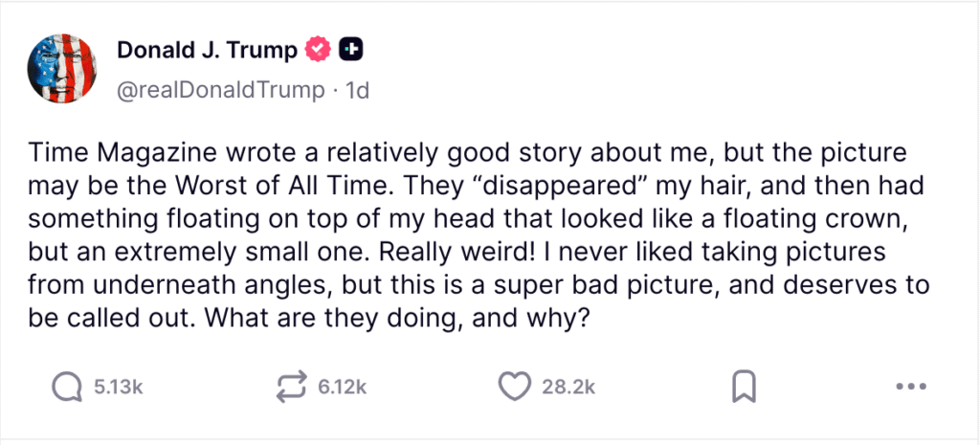The width and height of the screenshot is (980, 445).
Task: Open the flag-painted profile avatar
Action: (64, 70)
